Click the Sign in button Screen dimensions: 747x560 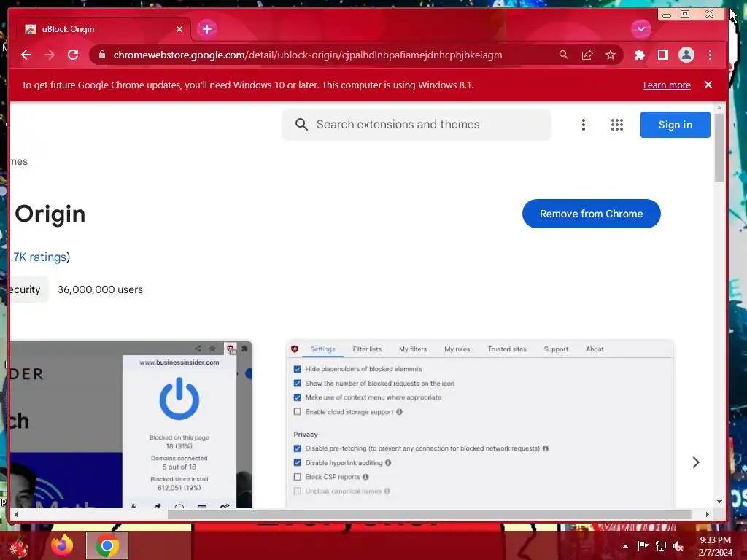675,124
